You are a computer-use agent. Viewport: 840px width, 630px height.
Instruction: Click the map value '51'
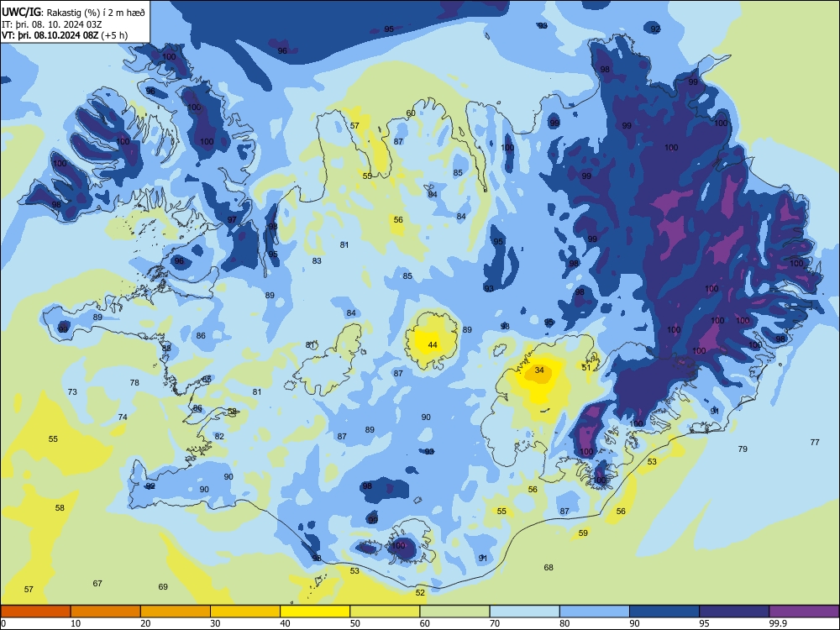point(586,368)
